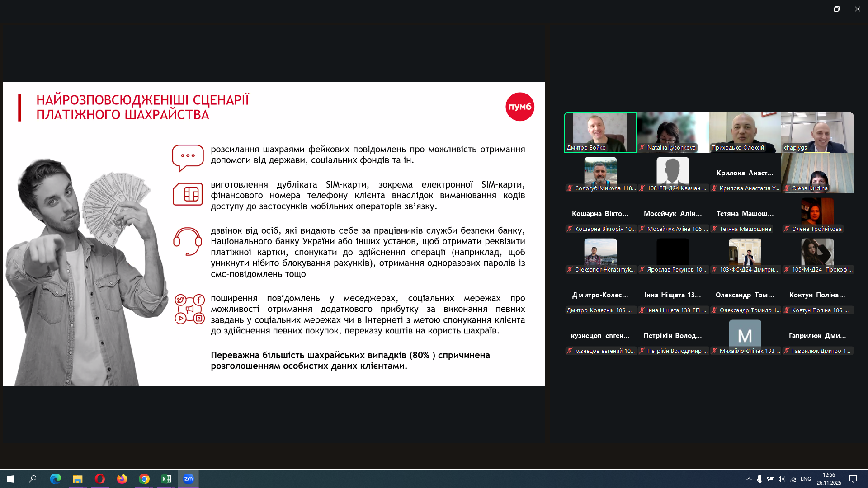Click the Windows Start button
This screenshot has width=868, height=488.
(x=11, y=479)
